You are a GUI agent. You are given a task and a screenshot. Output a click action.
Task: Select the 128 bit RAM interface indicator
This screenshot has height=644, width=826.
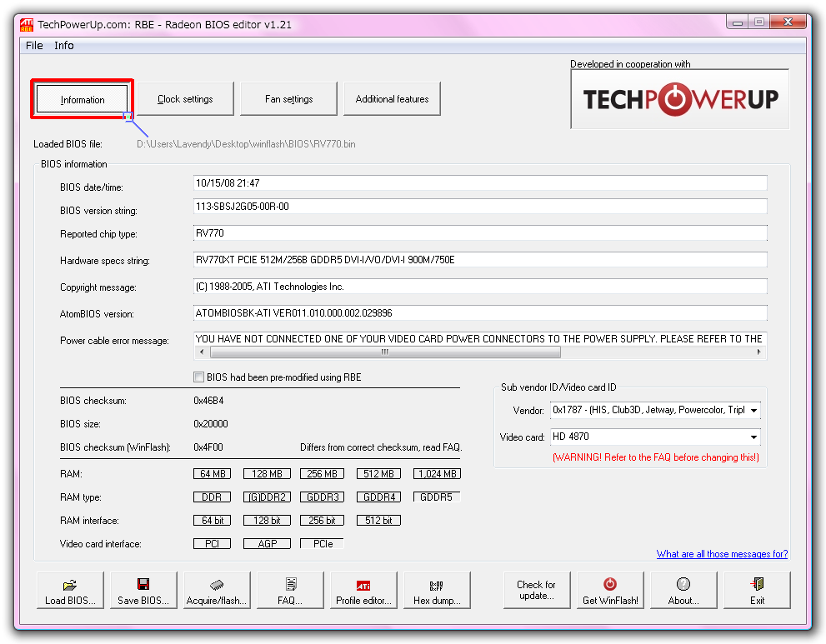point(267,520)
